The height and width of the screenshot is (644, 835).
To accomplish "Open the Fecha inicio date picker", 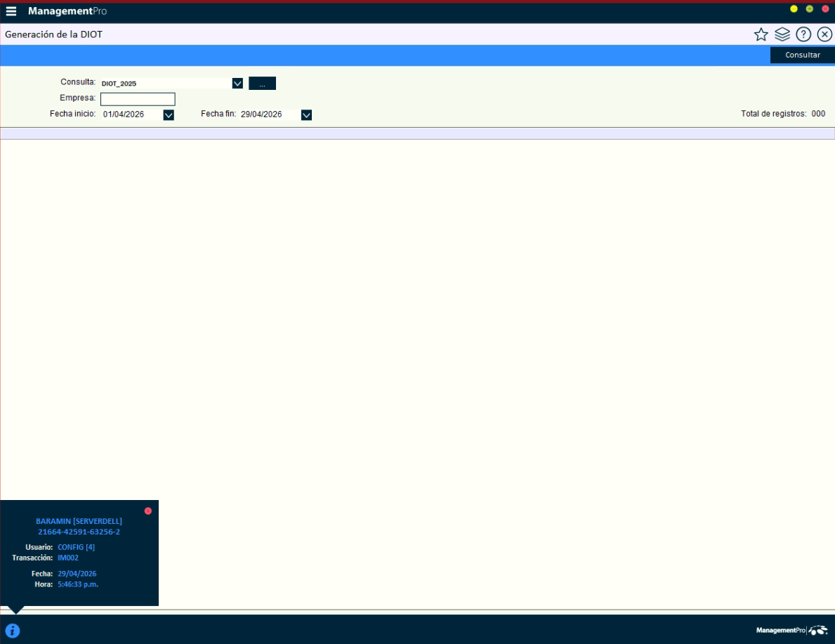I will 169,115.
